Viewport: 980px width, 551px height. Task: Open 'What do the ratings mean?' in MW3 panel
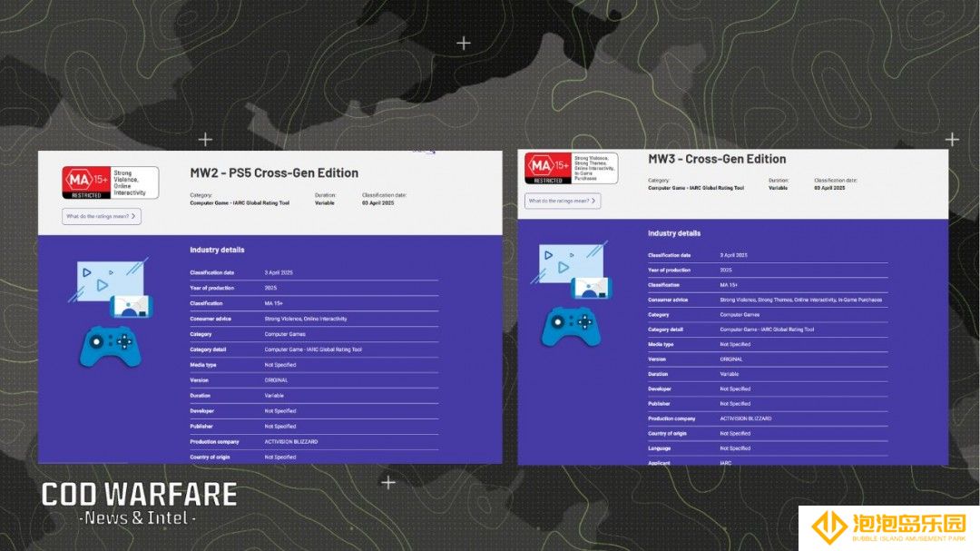(563, 201)
